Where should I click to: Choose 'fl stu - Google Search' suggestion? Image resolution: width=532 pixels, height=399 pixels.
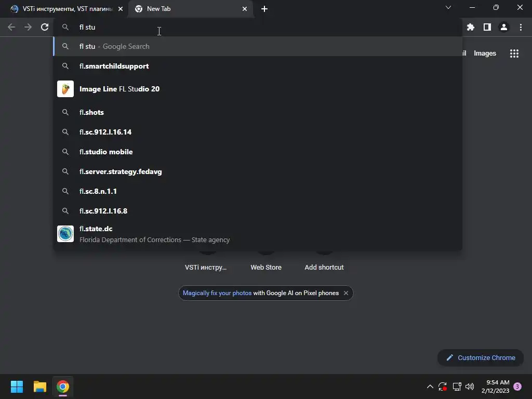pyautogui.click(x=258, y=46)
